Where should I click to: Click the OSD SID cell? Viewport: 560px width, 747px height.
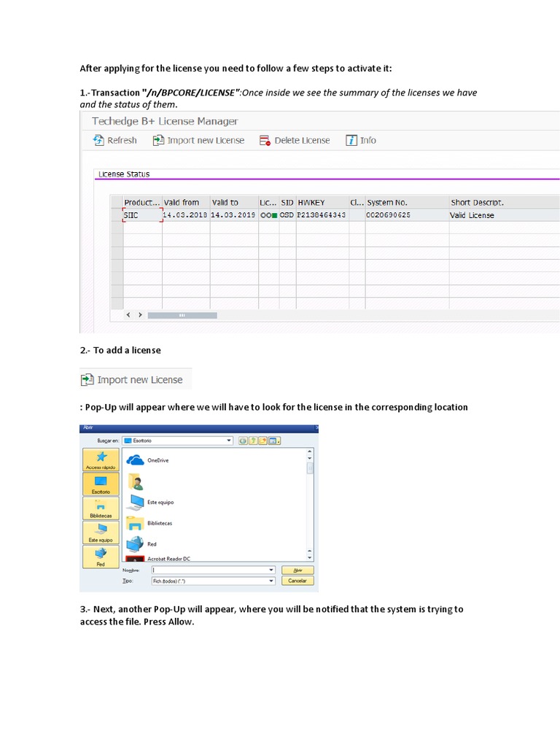[287, 215]
